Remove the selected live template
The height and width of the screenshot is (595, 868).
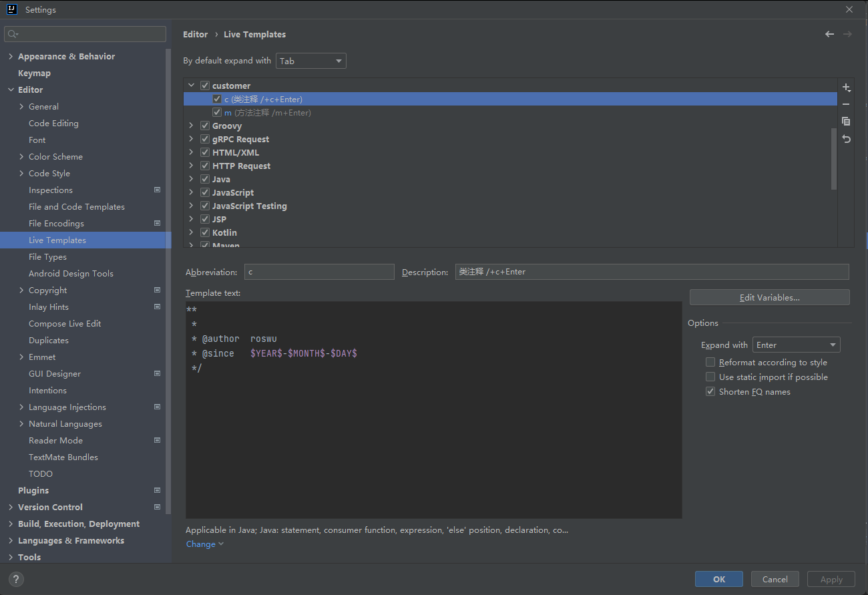pos(846,104)
